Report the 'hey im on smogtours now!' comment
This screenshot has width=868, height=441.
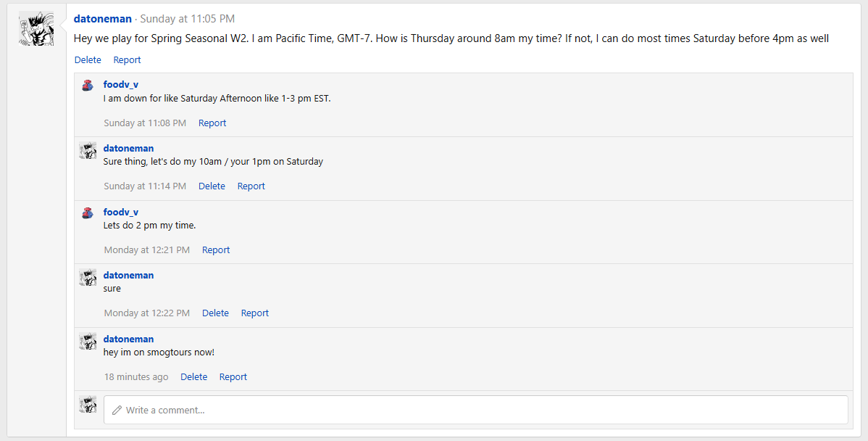pyautogui.click(x=233, y=377)
